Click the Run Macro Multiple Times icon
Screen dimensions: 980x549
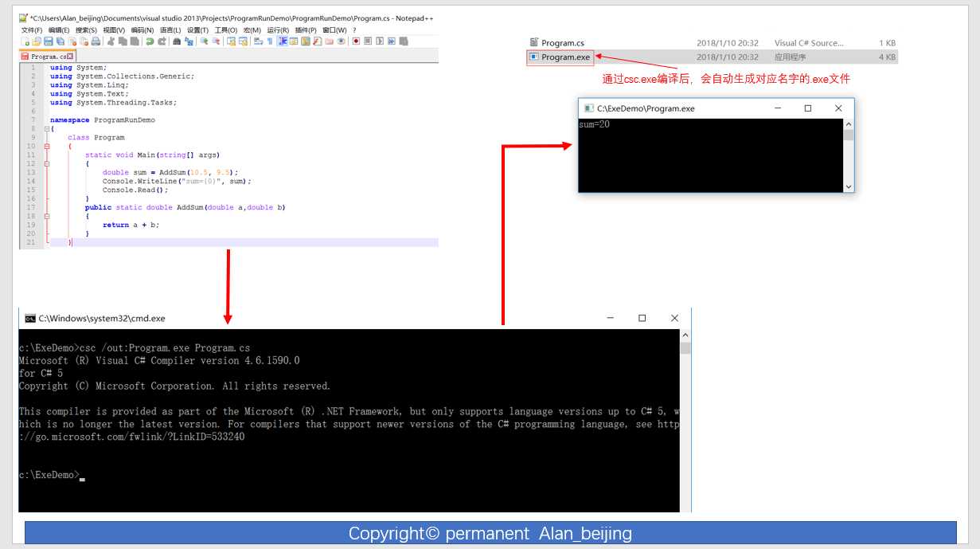tap(392, 41)
